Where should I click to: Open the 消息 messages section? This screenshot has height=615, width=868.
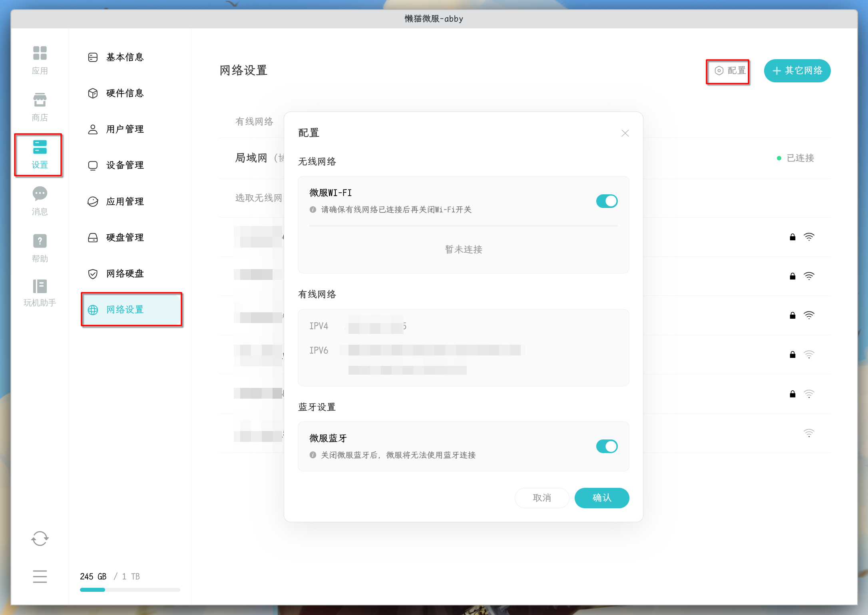pyautogui.click(x=40, y=201)
